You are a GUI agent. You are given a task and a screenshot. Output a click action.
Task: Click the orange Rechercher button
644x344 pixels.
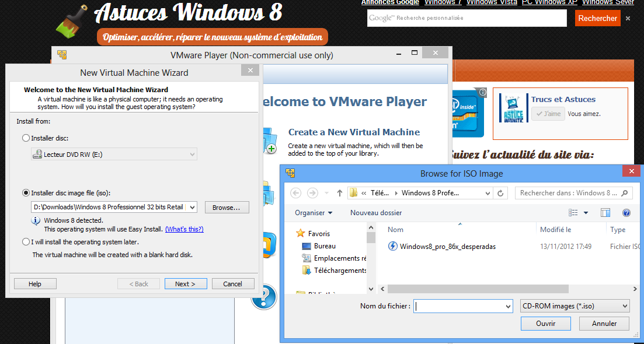pos(598,18)
